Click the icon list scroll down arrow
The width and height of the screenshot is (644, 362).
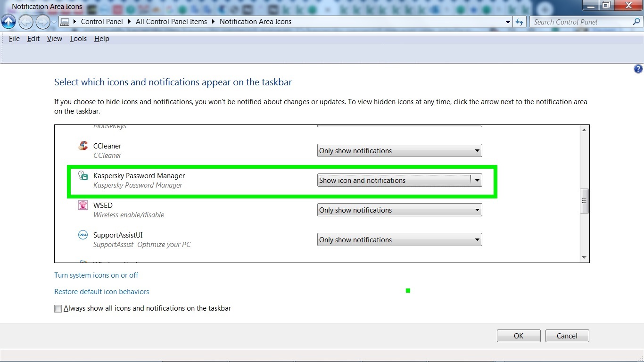click(585, 257)
